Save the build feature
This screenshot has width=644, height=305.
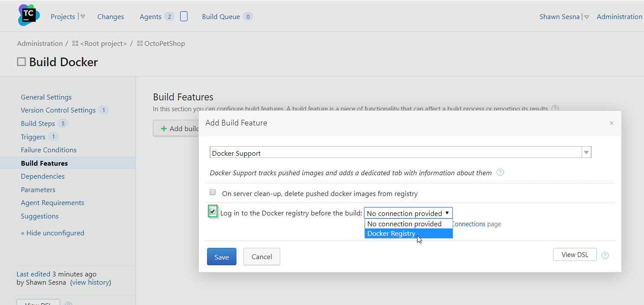coord(222,257)
